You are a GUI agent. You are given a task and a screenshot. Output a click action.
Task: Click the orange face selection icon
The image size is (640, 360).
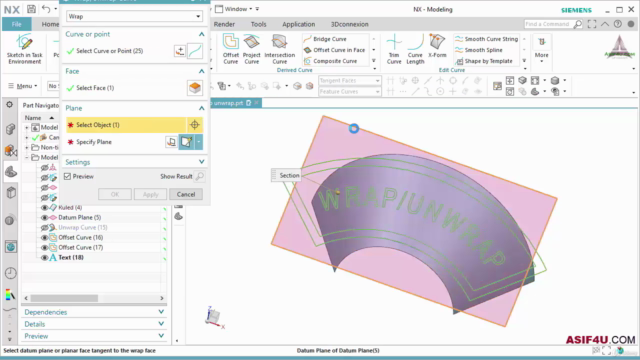[x=195, y=88]
